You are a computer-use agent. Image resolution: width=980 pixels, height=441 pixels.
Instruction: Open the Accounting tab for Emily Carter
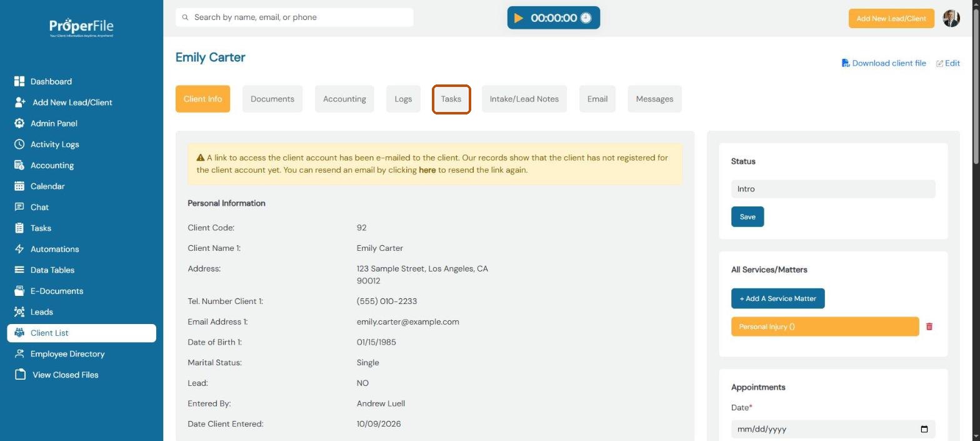(x=344, y=99)
